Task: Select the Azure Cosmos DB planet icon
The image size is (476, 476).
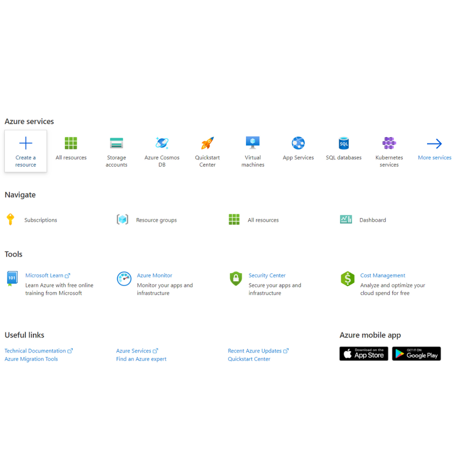Action: (162, 143)
